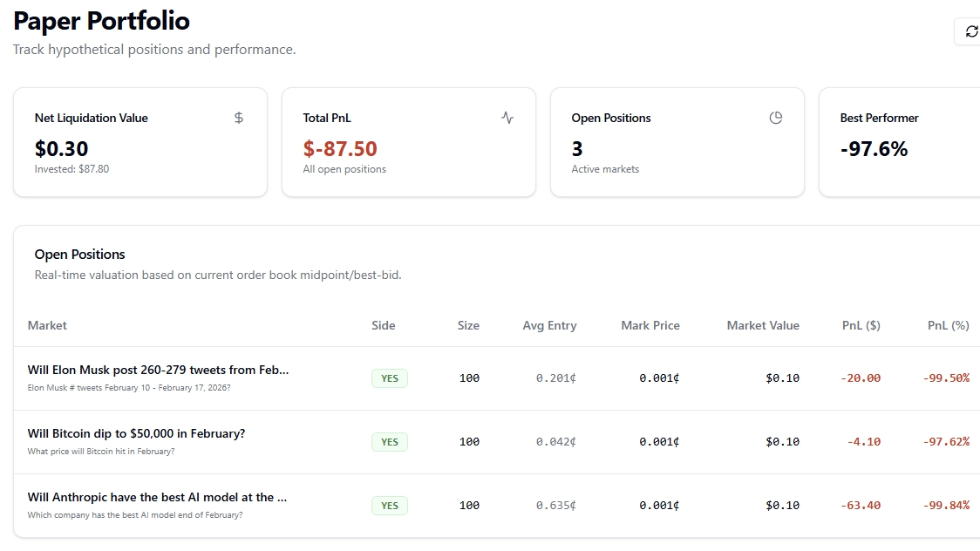Viewport: 980px width, 551px height.
Task: Click the YES badge for Elon Musk market
Action: click(x=389, y=378)
